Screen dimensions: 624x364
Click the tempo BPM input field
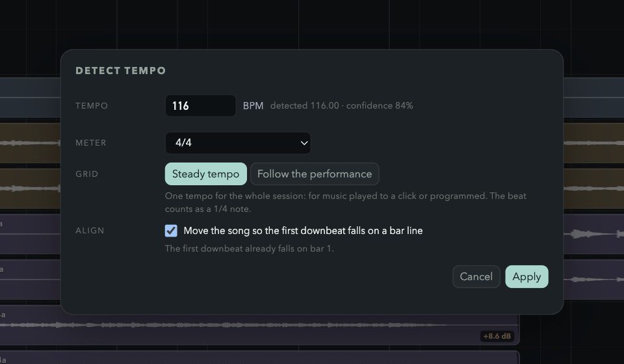pos(200,105)
